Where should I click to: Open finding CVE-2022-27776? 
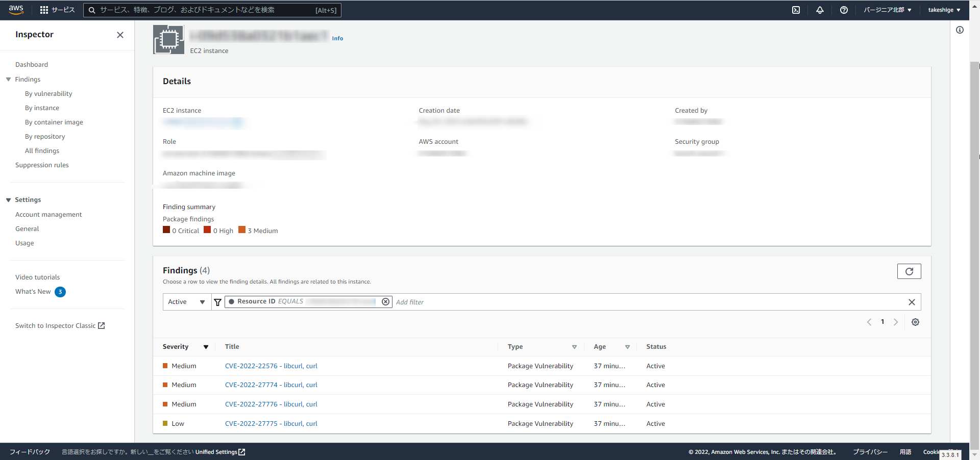271,404
